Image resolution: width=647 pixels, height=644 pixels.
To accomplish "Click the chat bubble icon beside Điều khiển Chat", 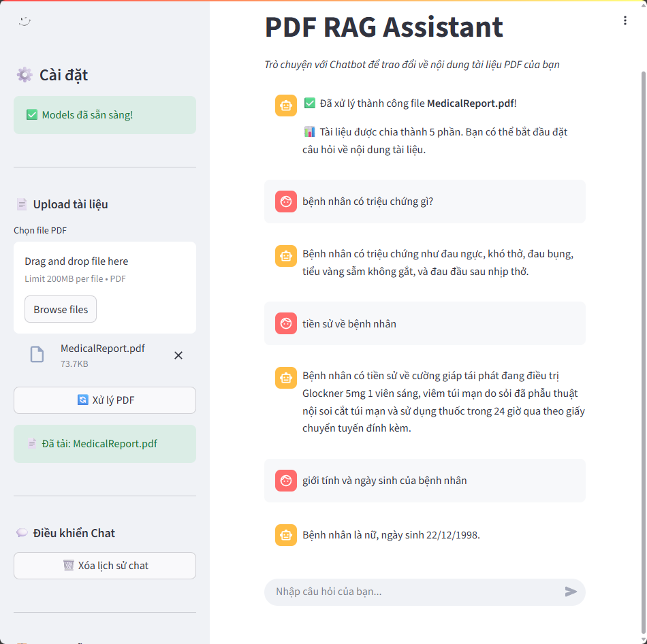I will point(22,533).
